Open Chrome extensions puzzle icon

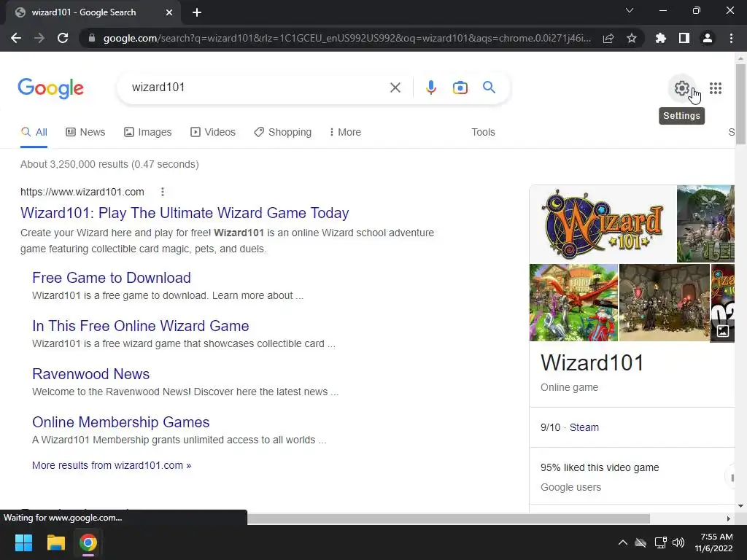pos(660,38)
